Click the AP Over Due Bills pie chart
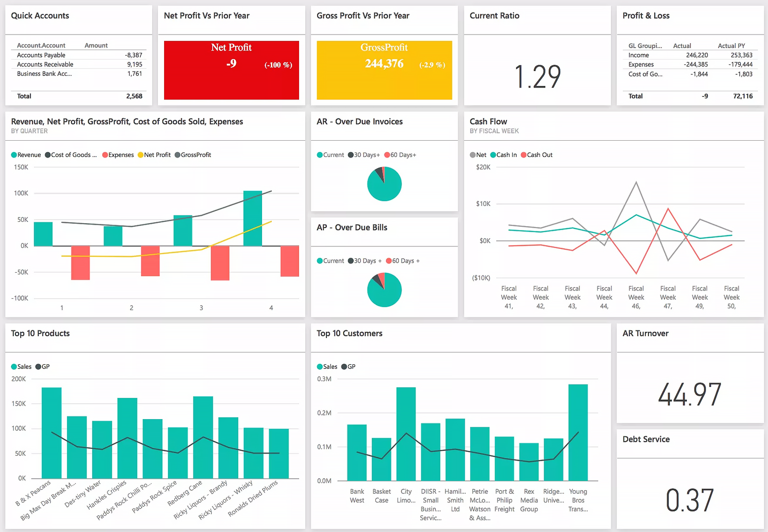 tap(384, 290)
